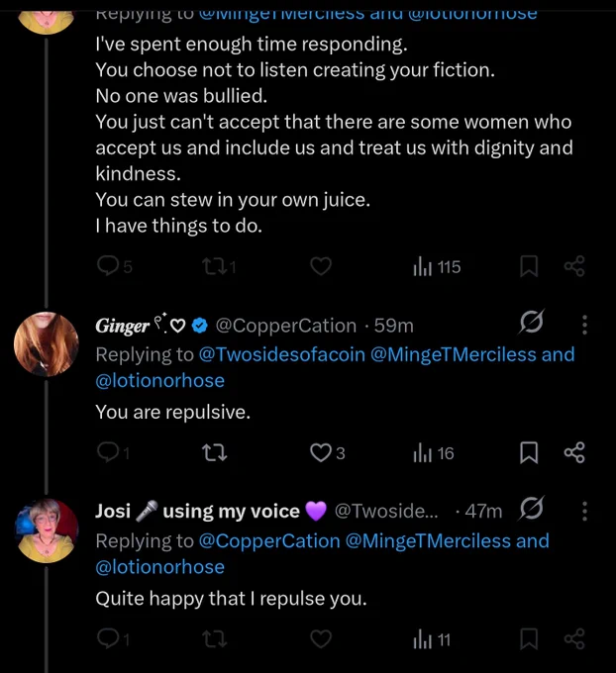Open Josi's profile avatar
Image resolution: width=616 pixels, height=673 pixels.
(x=46, y=530)
